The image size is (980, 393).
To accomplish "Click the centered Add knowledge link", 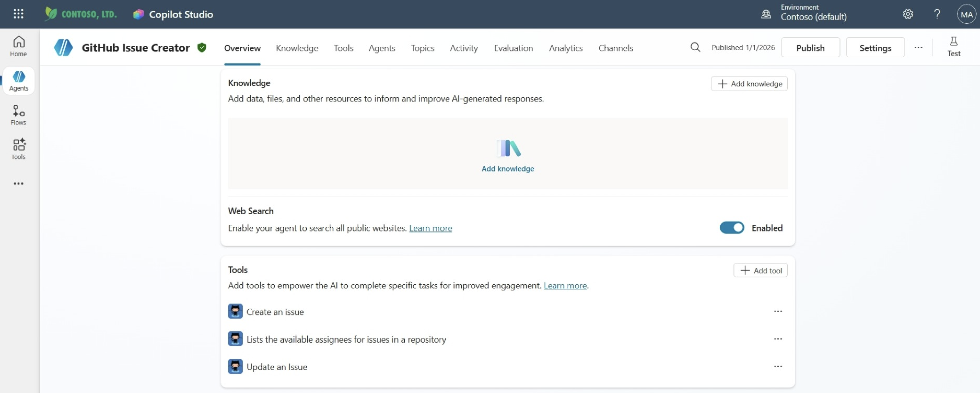I will point(507,168).
